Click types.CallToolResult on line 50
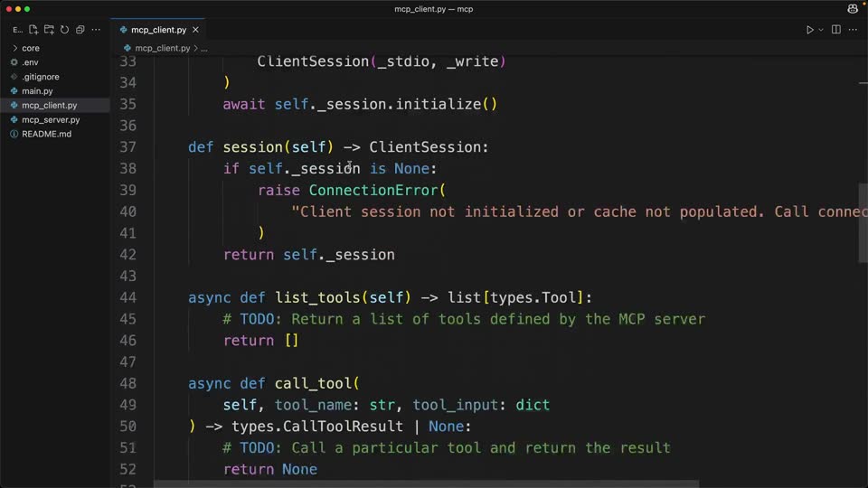 (317, 427)
